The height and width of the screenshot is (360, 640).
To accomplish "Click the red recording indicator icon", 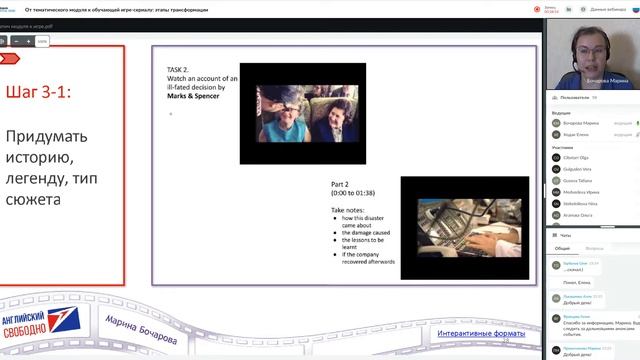I will pyautogui.click(x=537, y=9).
